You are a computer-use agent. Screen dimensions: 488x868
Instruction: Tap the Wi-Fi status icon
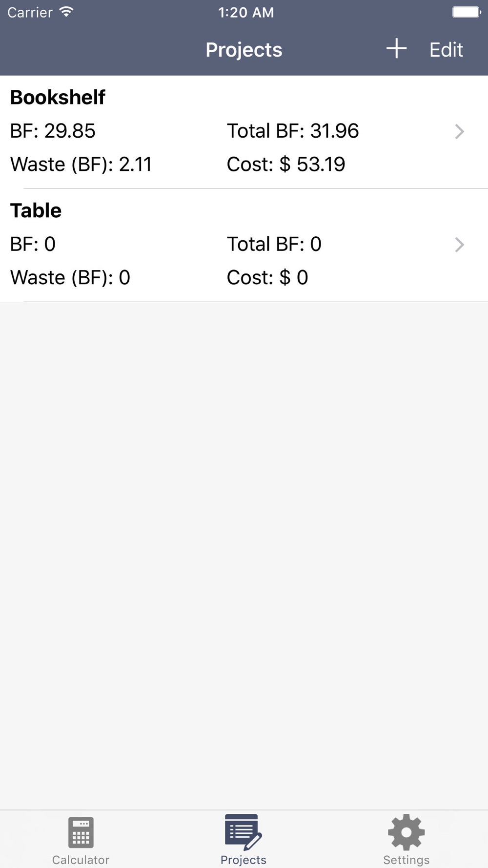coord(66,12)
